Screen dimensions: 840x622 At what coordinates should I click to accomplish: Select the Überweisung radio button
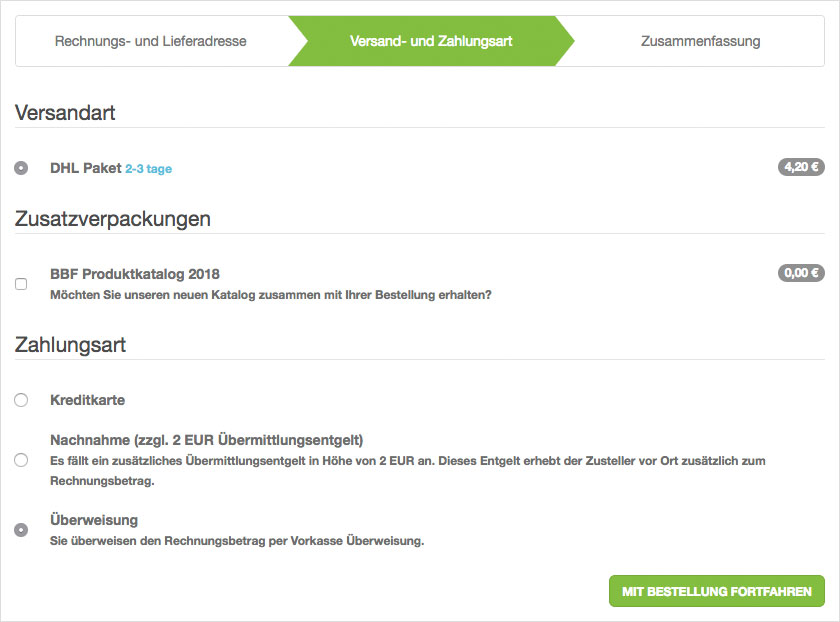[21, 530]
